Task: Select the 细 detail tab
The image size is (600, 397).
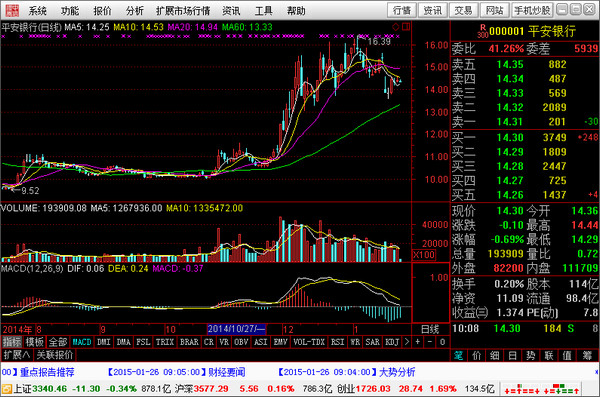Action: point(494,356)
